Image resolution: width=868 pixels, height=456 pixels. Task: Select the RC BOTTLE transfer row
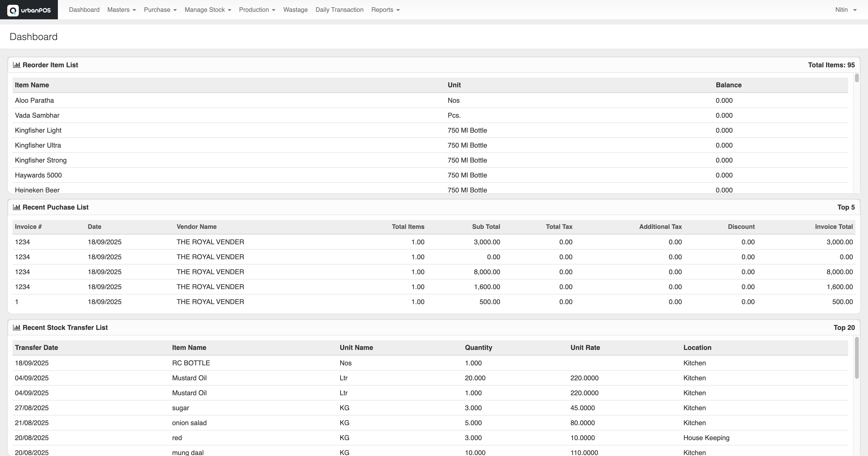[x=430, y=363]
